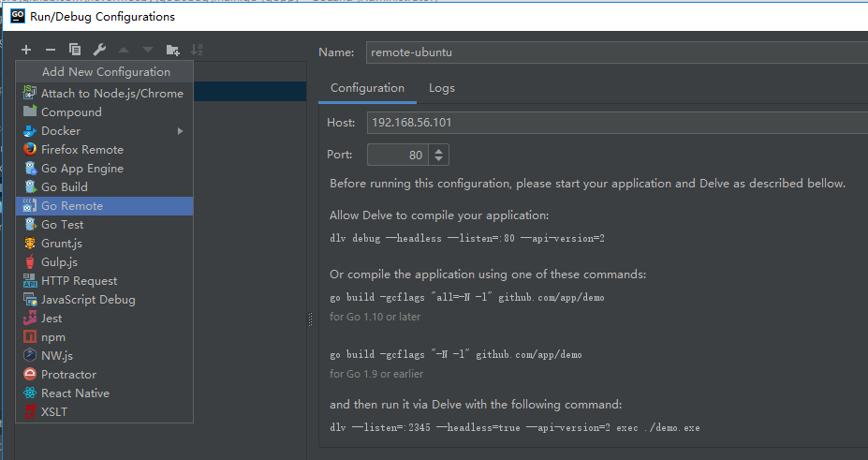Click the Copy Configuration toolbar icon

coord(75,50)
